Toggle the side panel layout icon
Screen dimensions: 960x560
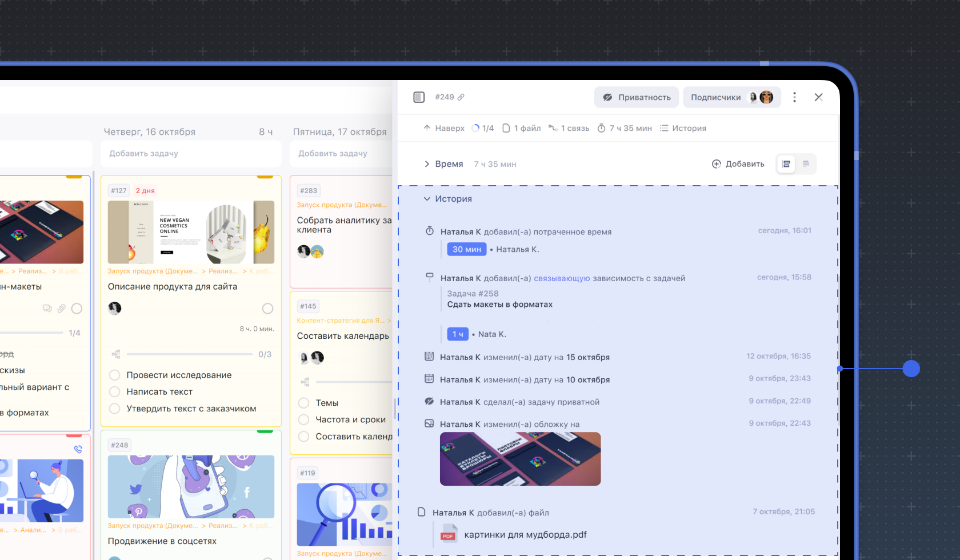[x=419, y=97]
